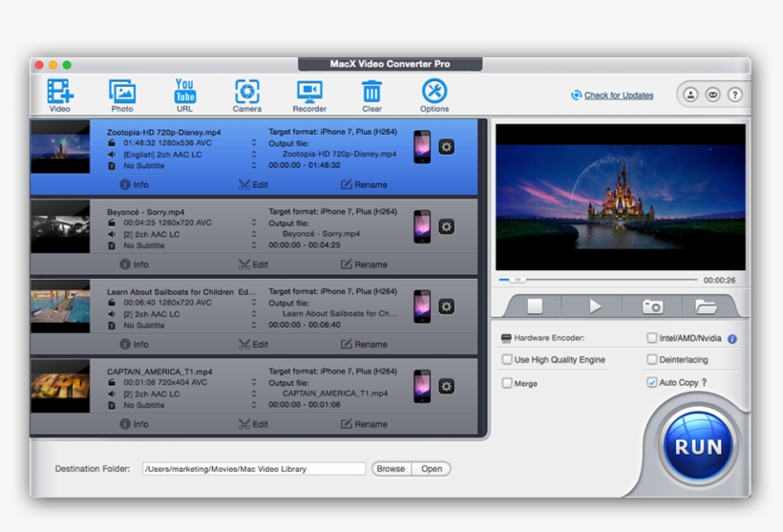Select the Captain America thumbnail

[60, 386]
